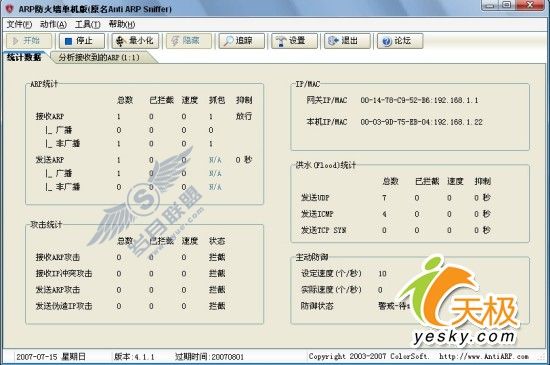Click the 发送TCP SYN row label
Image resolution: width=550 pixels, height=365 pixels.
coord(323,230)
